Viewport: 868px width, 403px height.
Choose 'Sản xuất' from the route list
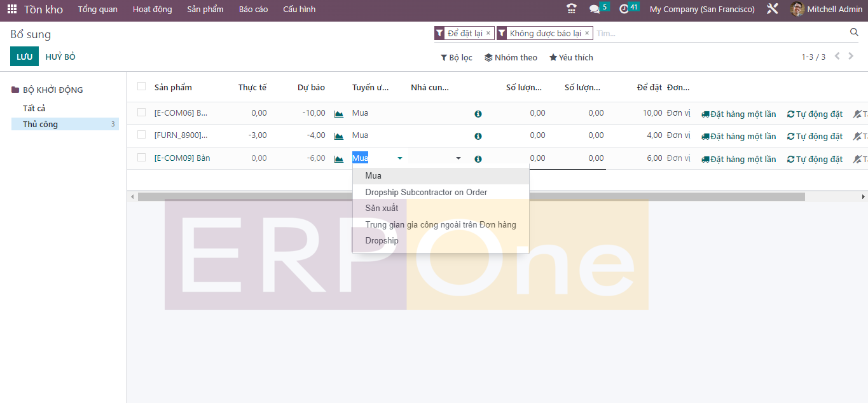coord(382,208)
